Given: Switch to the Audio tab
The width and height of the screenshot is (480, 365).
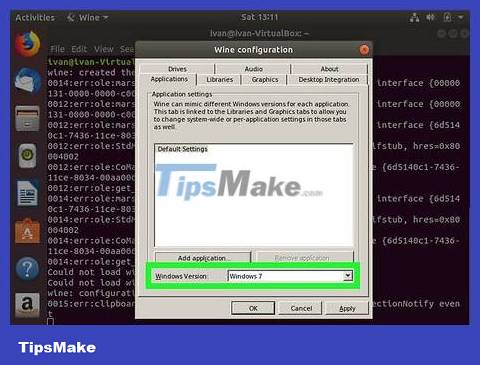Looking at the screenshot, I should [253, 69].
